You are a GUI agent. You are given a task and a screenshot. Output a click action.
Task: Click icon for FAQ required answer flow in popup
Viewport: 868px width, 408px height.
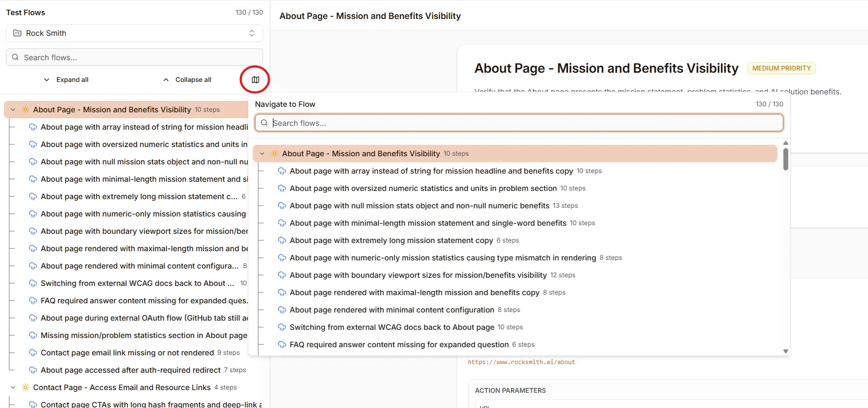282,345
